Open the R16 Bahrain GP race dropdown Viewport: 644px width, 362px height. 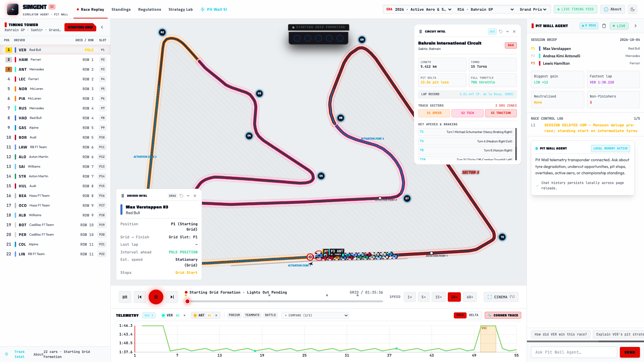(x=485, y=9)
